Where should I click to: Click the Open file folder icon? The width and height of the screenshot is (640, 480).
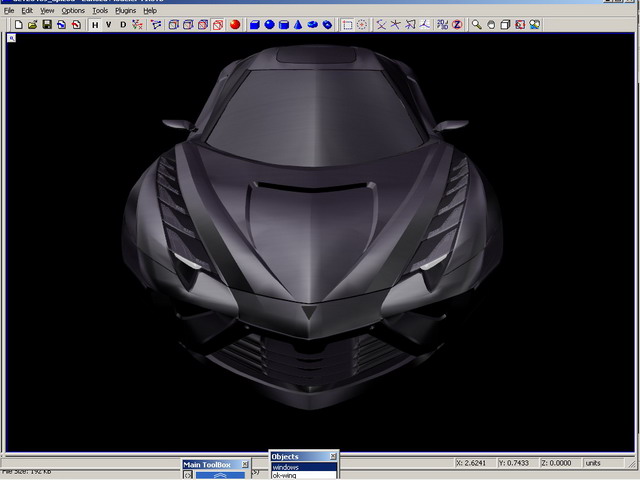pos(33,24)
